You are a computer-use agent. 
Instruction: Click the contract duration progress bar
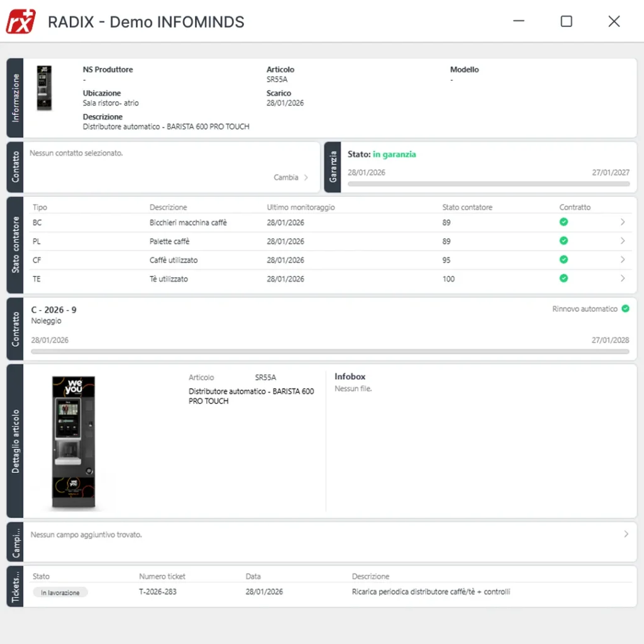(330, 352)
